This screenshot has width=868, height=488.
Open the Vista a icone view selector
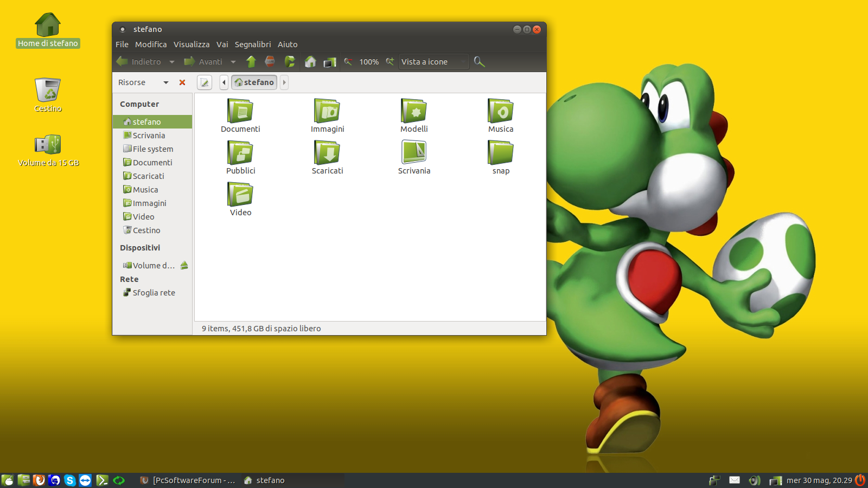click(433, 62)
